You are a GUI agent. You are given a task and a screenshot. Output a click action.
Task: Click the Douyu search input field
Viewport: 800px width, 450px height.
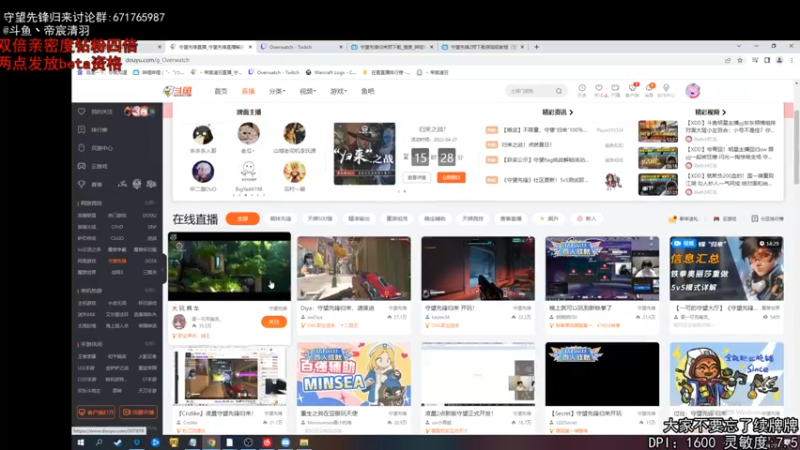point(531,91)
